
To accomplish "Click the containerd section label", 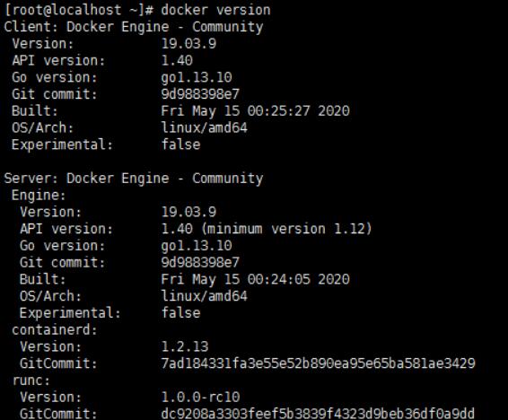I will (x=55, y=330).
